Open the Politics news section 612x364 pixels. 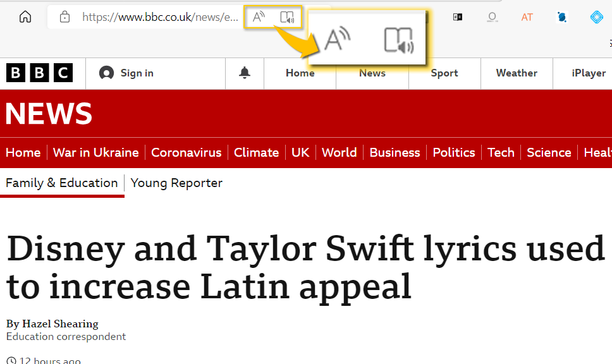(x=454, y=152)
